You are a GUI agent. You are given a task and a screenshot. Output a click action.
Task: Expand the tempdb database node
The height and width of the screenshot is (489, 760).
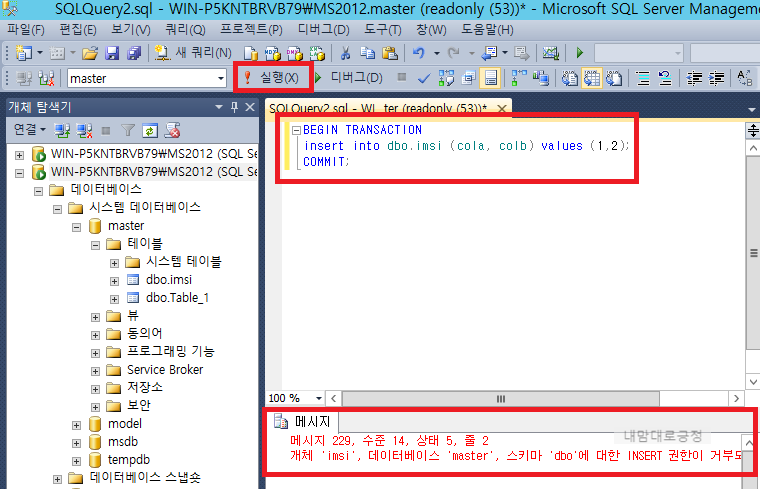pos(77,461)
